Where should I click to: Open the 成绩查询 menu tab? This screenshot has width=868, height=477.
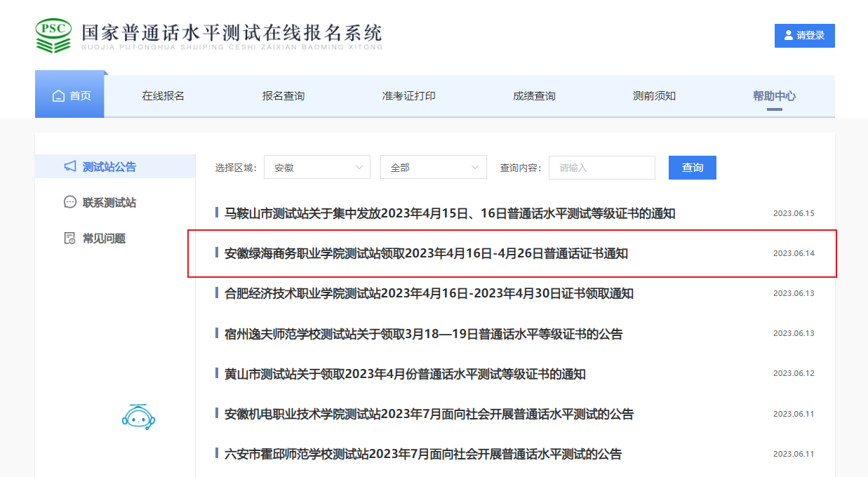(534, 96)
